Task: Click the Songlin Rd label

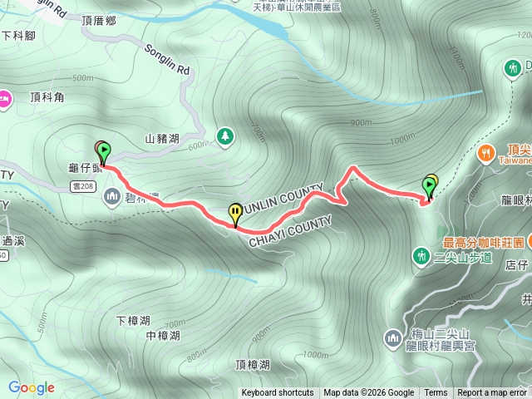Action: click(166, 60)
